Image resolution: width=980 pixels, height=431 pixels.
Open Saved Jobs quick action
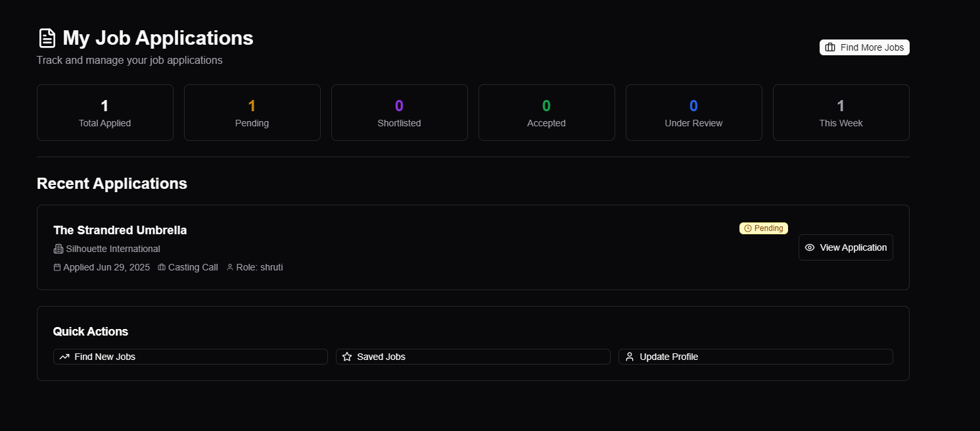pyautogui.click(x=473, y=357)
